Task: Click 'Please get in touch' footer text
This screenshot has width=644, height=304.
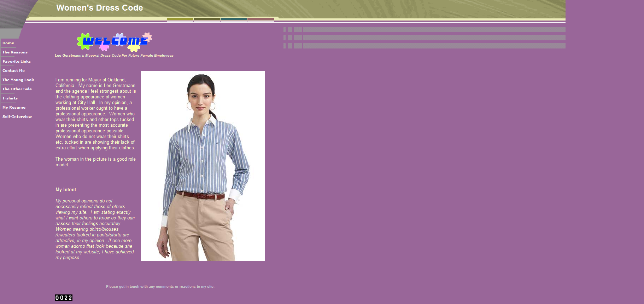Action: 160,287
